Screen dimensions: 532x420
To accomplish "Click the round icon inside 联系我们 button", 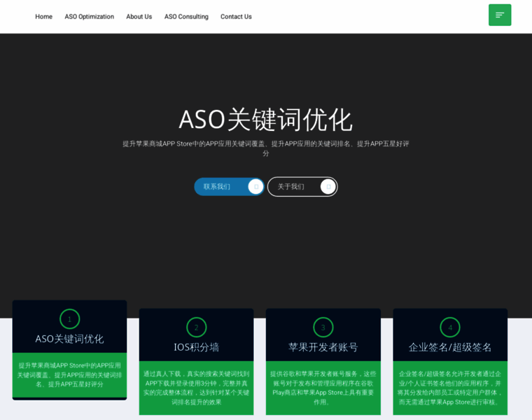I will click(255, 187).
